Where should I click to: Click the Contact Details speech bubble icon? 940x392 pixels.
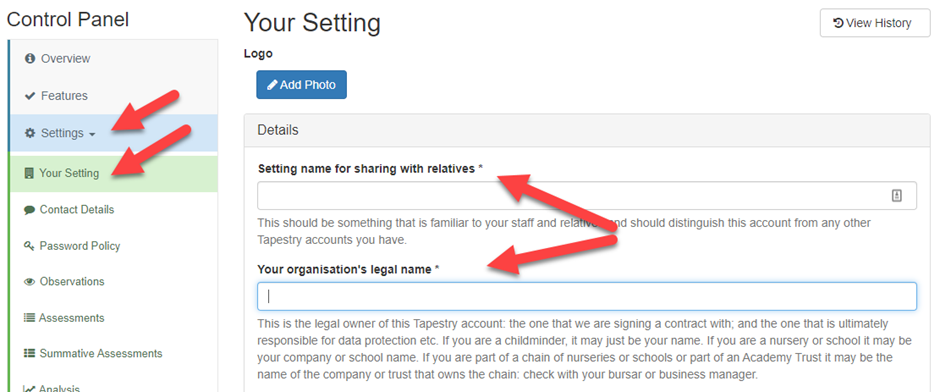29,210
